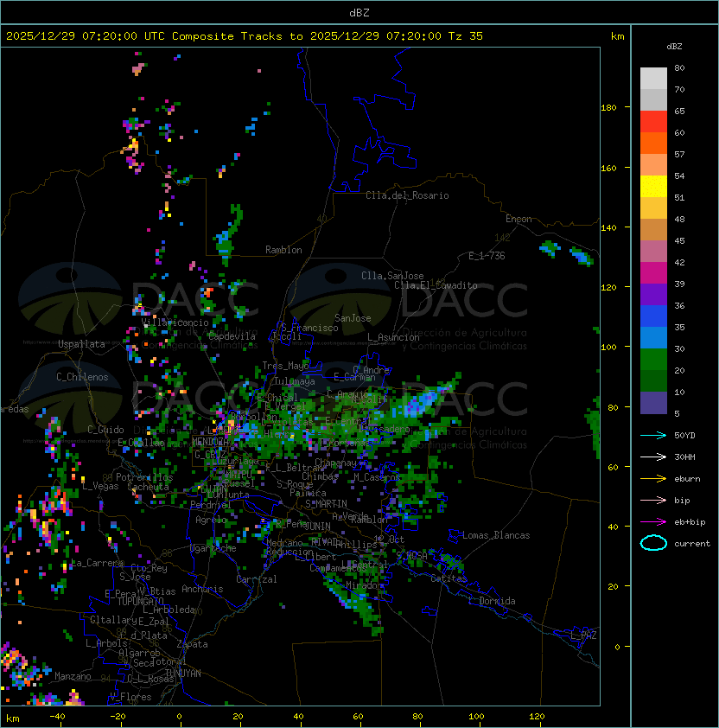Click the 'TUPUNGATO' place label

tap(140, 602)
